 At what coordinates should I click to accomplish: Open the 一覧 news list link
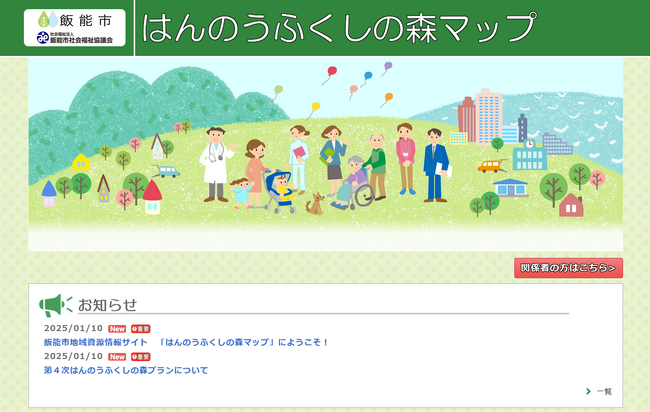(604, 391)
